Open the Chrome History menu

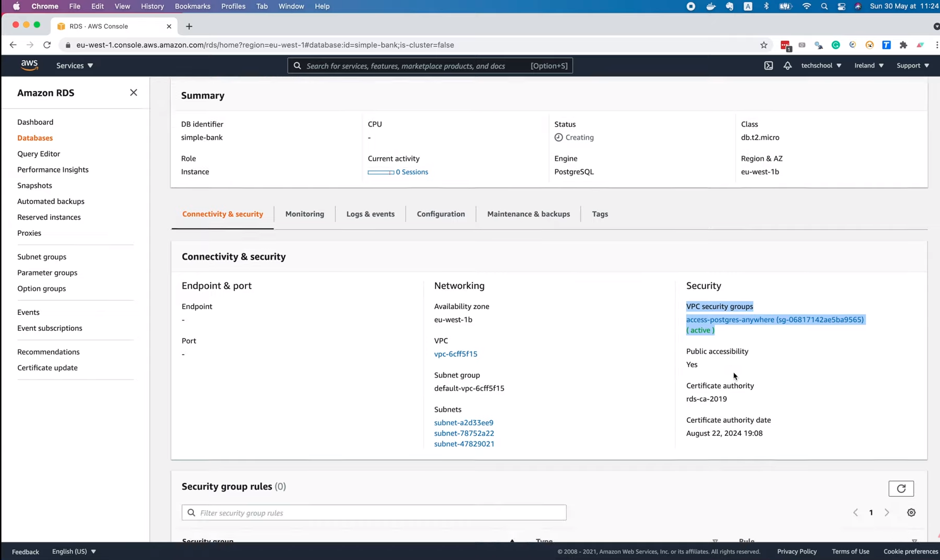click(152, 6)
